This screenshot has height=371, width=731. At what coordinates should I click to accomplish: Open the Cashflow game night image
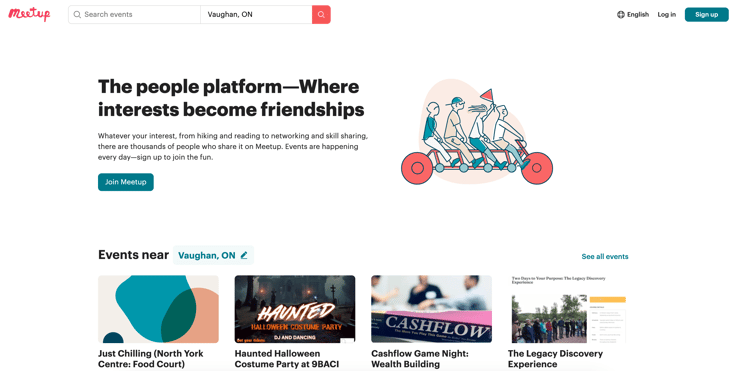431,309
